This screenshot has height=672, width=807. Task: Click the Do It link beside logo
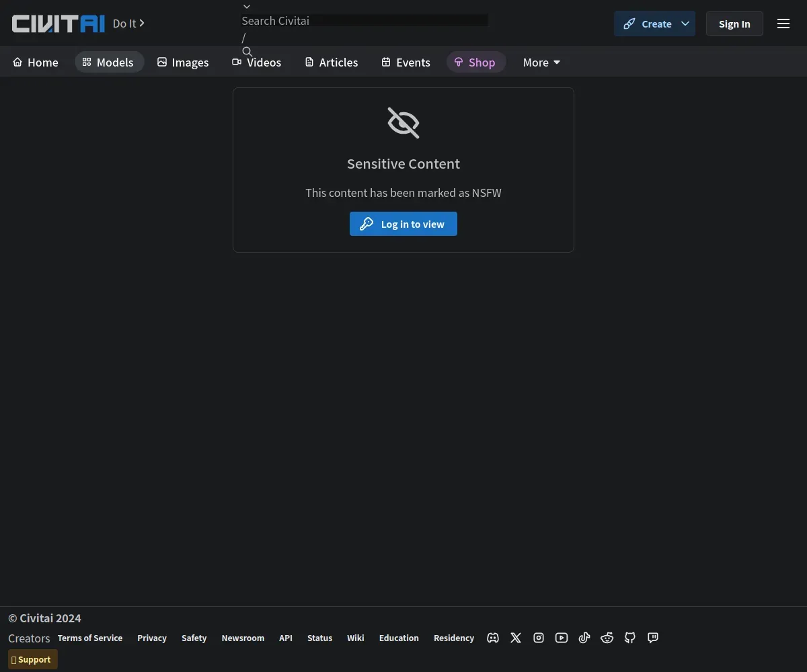128,24
